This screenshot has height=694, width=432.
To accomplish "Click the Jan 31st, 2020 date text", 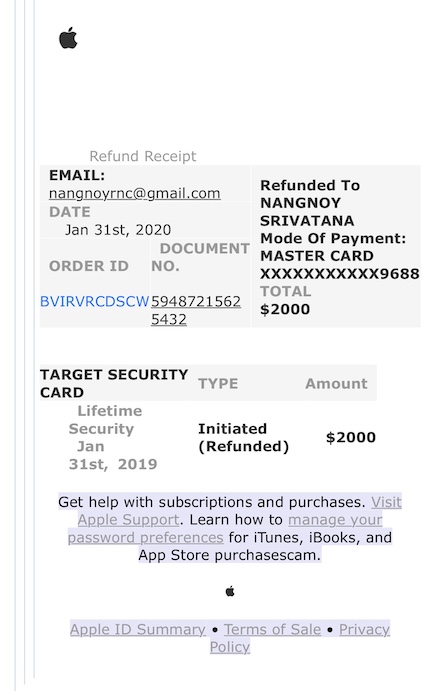I will [x=118, y=230].
